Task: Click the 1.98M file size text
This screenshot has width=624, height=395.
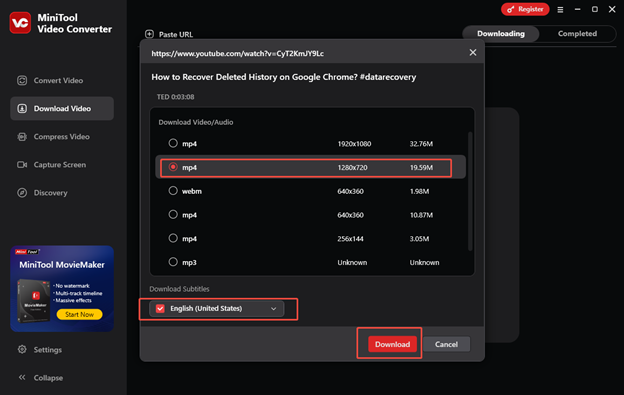Action: pyautogui.click(x=419, y=191)
